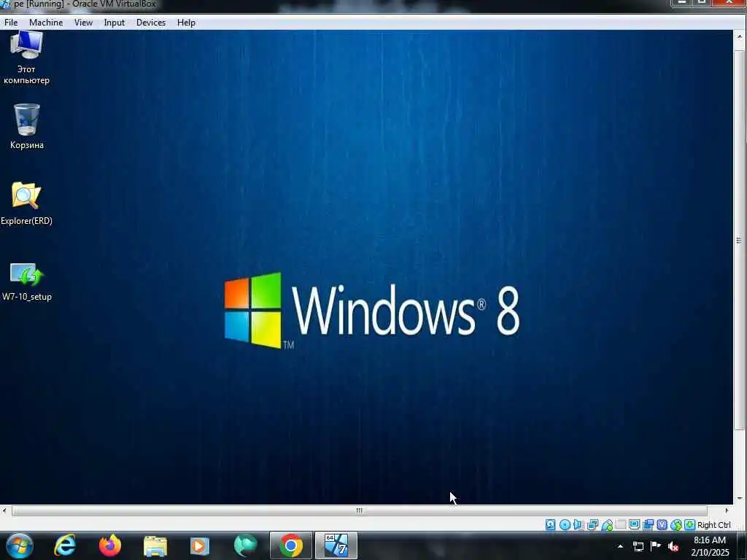Open the Action Center flag icon

tap(656, 545)
